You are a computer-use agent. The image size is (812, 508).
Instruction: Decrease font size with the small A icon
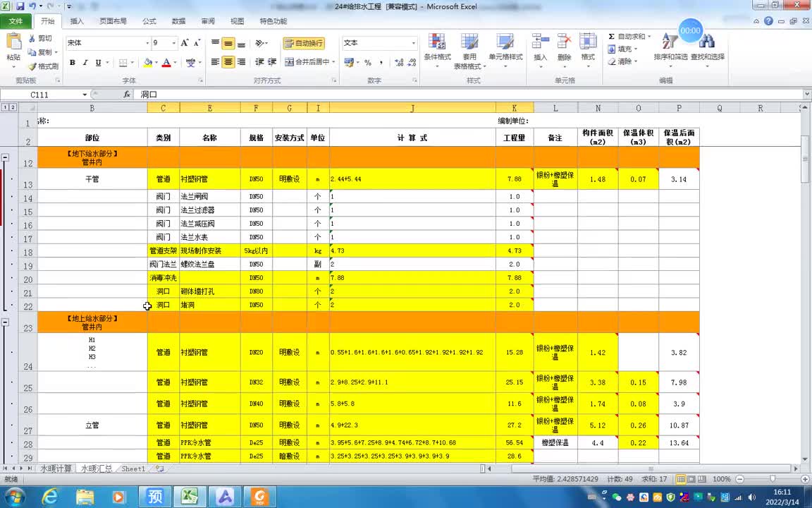197,43
